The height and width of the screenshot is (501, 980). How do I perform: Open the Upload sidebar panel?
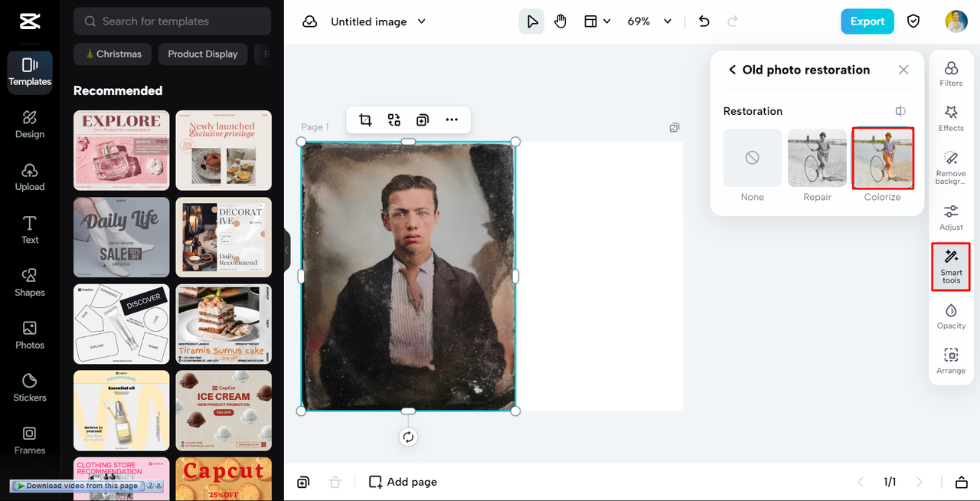tap(30, 178)
